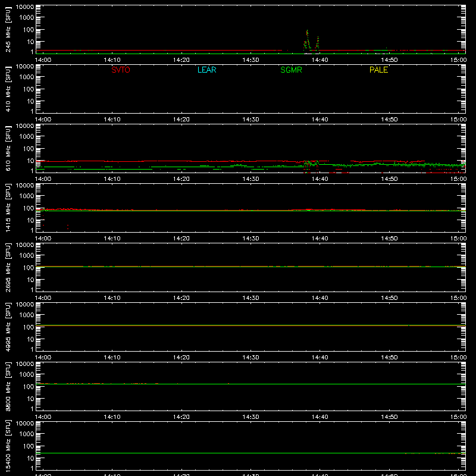Screen dimensions: 476x476
Task: Click 14:30 tick label under 610 MHz plot
Action: tap(250, 179)
